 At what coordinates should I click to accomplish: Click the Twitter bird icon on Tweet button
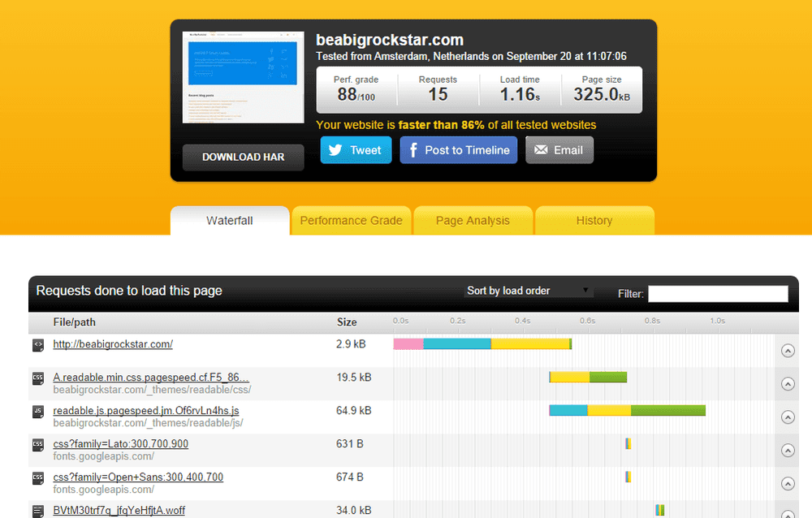(335, 150)
